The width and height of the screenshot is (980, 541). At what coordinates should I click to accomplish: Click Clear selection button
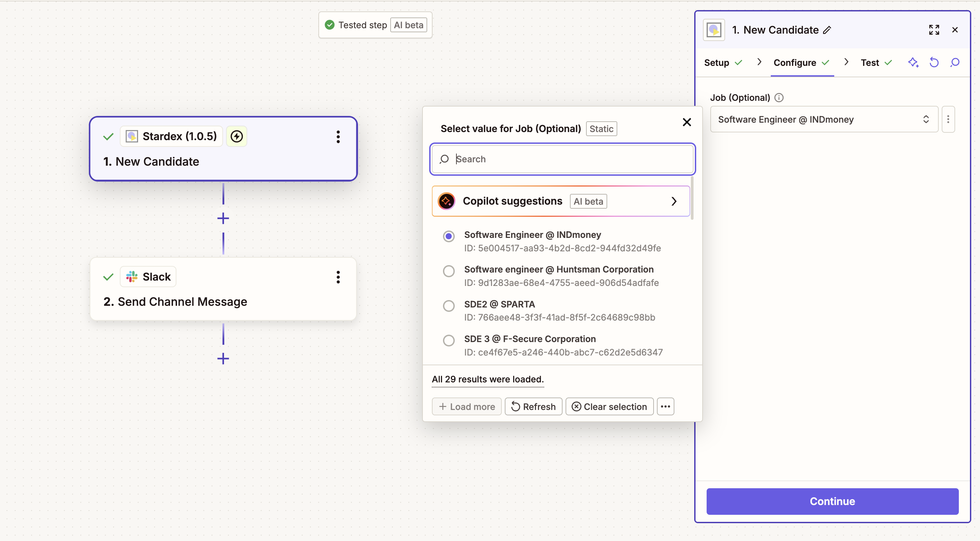click(609, 407)
